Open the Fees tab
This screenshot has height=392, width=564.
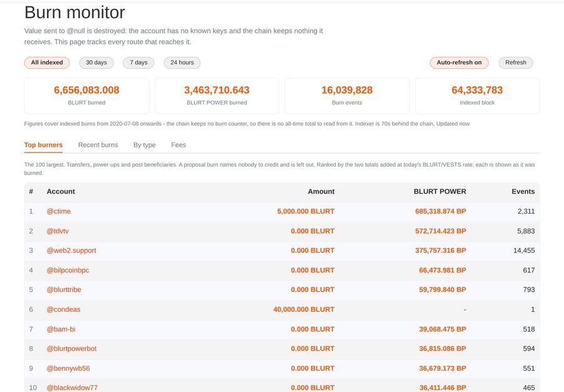(179, 145)
